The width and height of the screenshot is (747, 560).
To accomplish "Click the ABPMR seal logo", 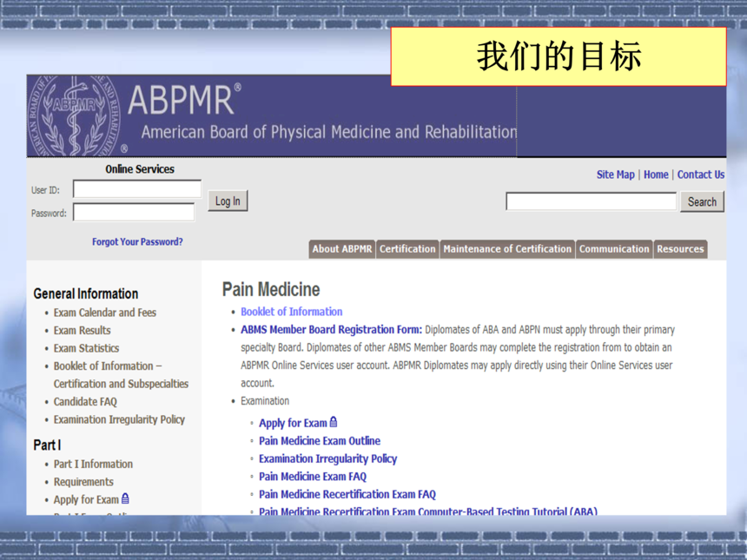I will (x=75, y=115).
